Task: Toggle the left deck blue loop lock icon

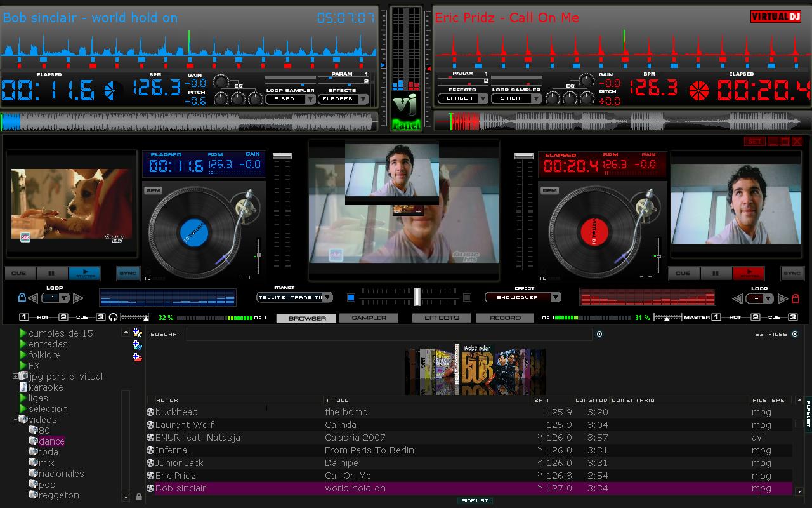Action: click(22, 298)
